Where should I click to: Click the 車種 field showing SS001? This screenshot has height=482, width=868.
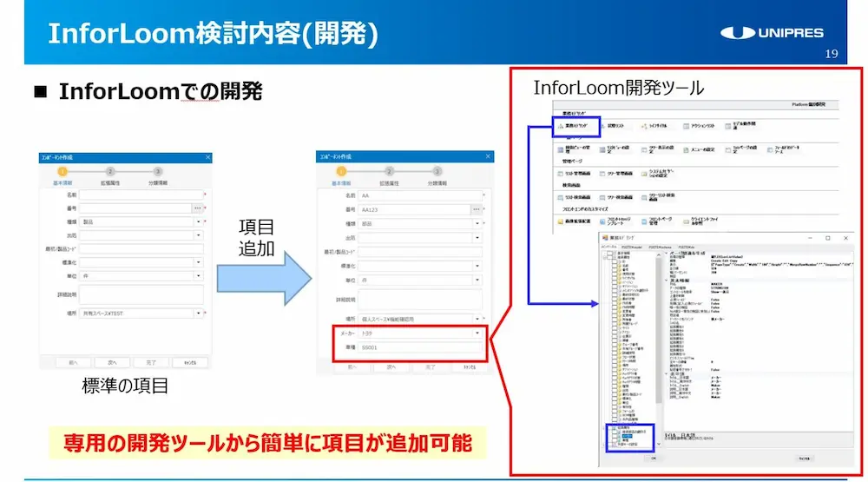(x=421, y=347)
